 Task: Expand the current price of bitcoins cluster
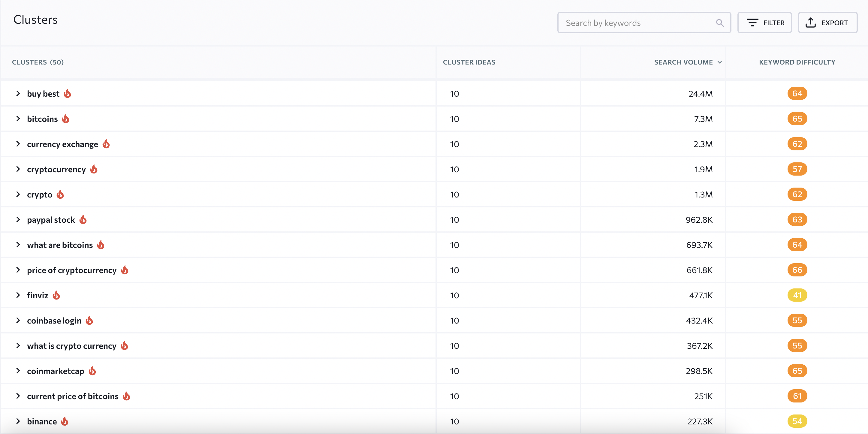(x=18, y=396)
